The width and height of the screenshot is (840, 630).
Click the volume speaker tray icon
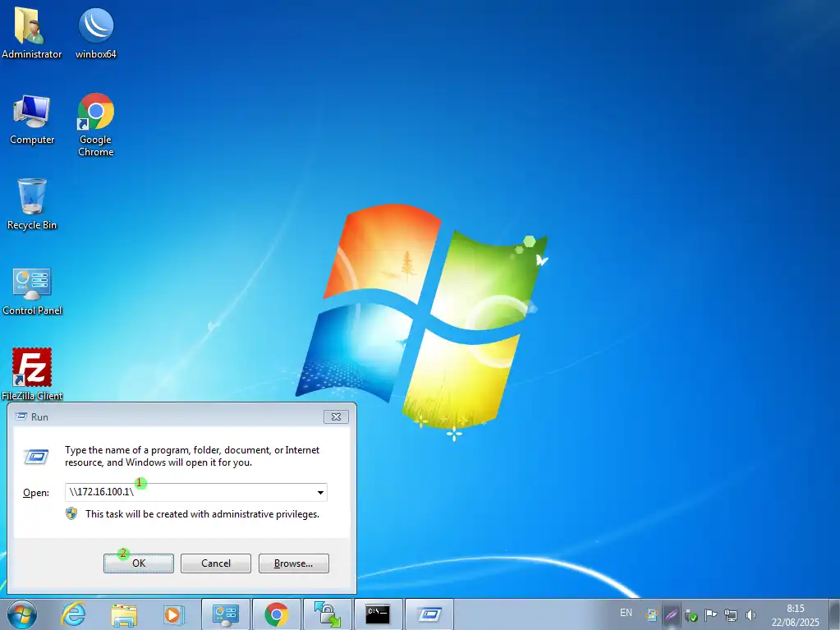click(x=750, y=614)
